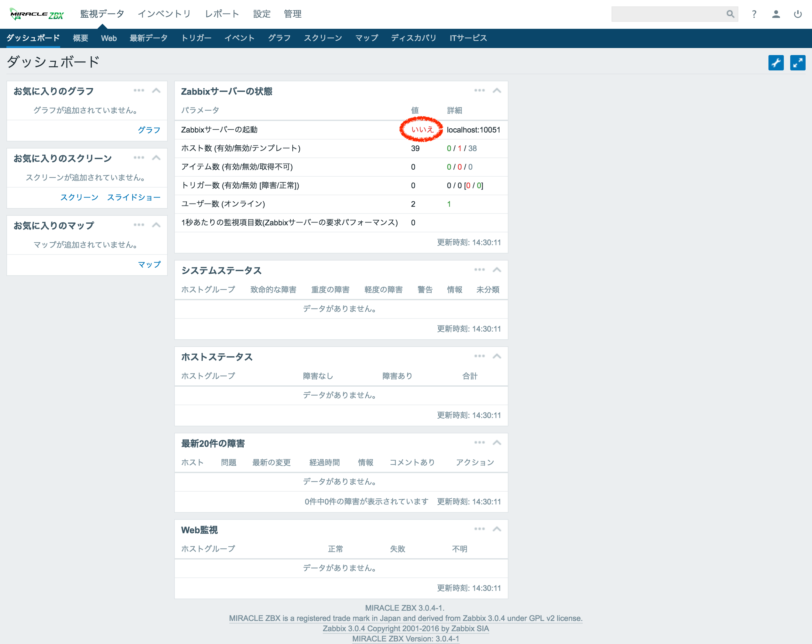Collapse the Web監視 widget
The height and width of the screenshot is (644, 812).
tap(497, 528)
